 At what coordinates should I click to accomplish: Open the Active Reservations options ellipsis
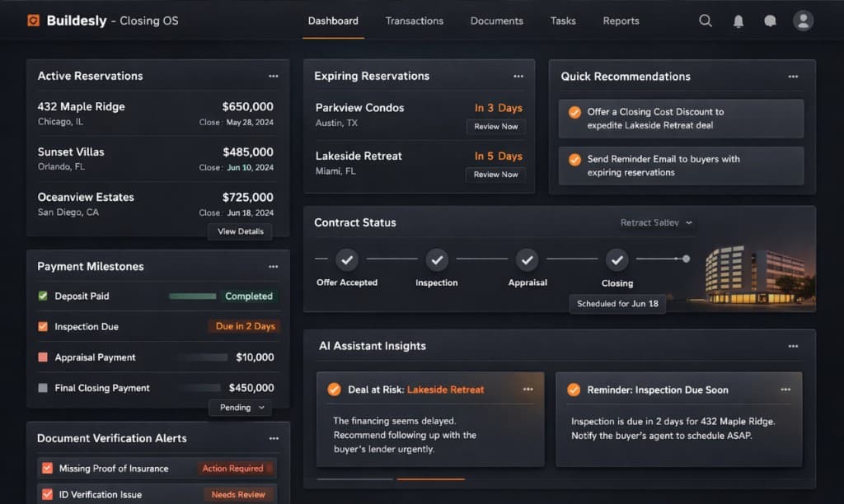pyautogui.click(x=274, y=76)
